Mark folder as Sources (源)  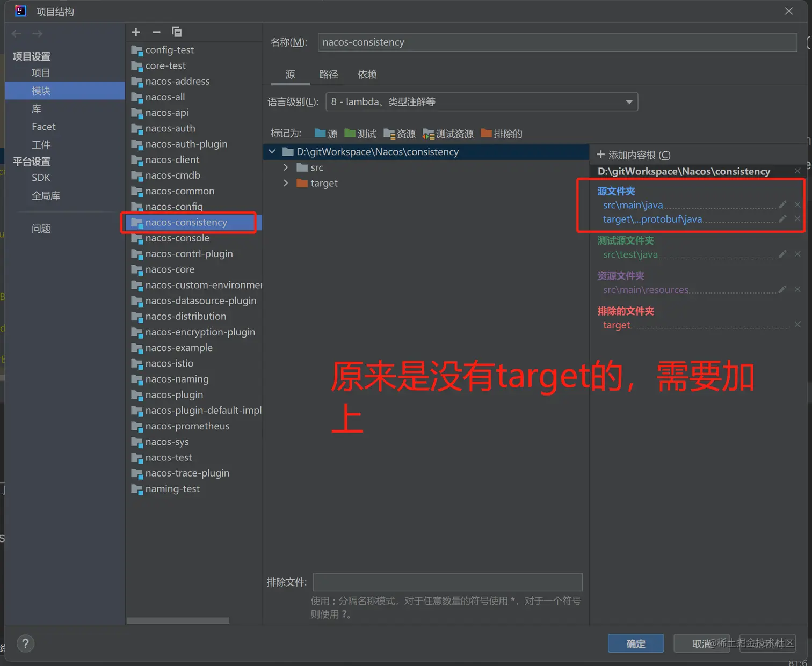click(326, 134)
